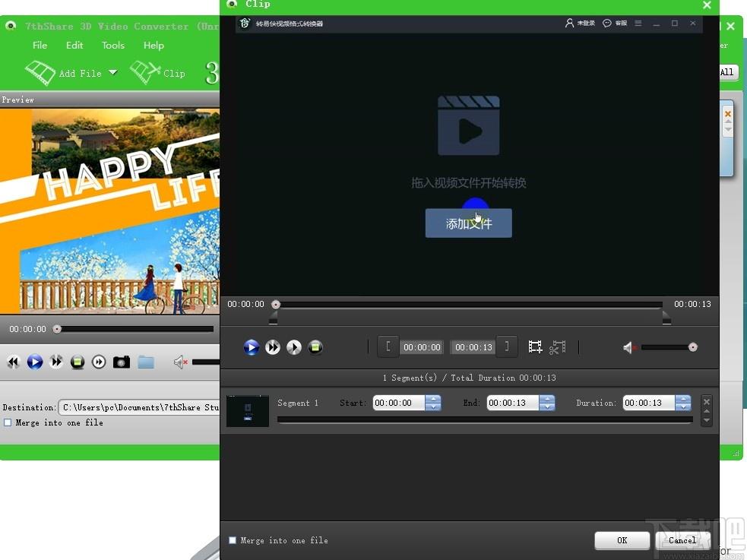Remove the file with the orange X in the main window
The height and width of the screenshot is (560, 747).
pos(727,113)
